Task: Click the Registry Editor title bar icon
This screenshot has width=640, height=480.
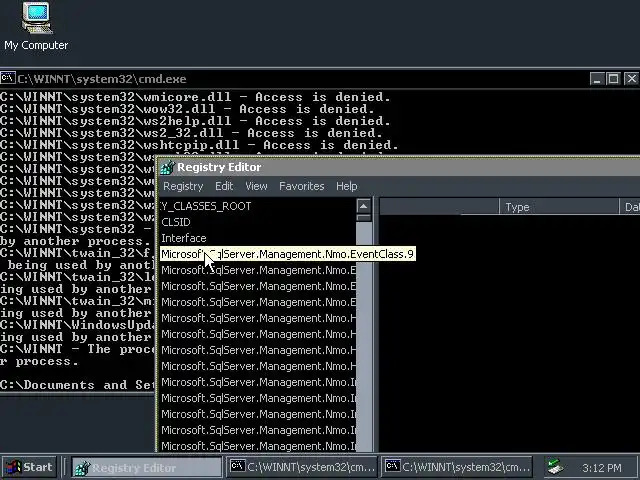Action: pyautogui.click(x=167, y=167)
